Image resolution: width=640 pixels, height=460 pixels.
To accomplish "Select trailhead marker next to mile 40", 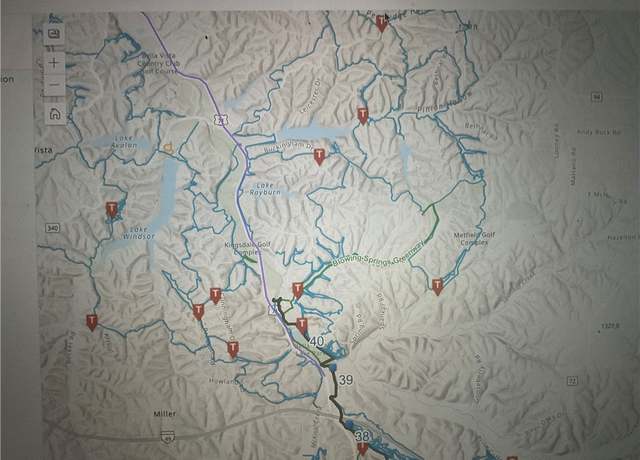I will pos(301,327).
